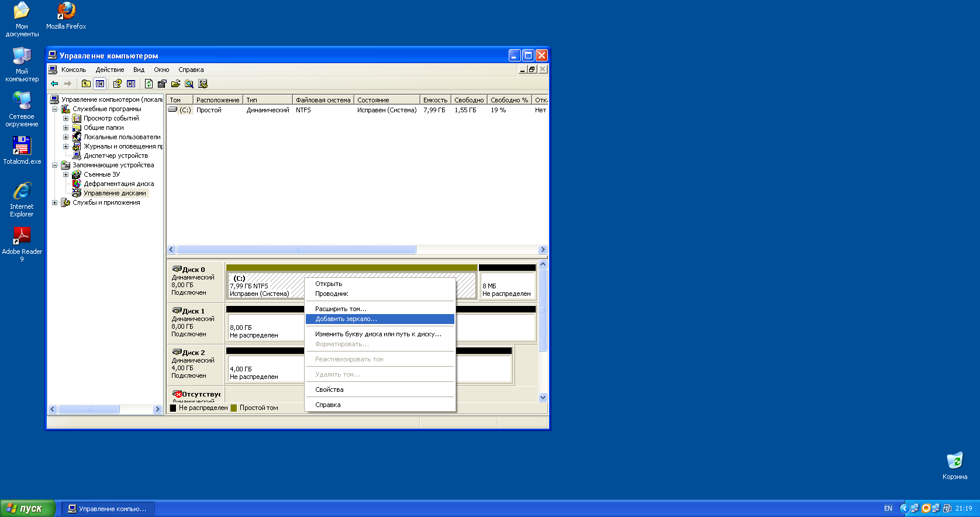Select the Totalcmd.exe desktop icon
Screen dimensions: 980x517
click(22, 150)
